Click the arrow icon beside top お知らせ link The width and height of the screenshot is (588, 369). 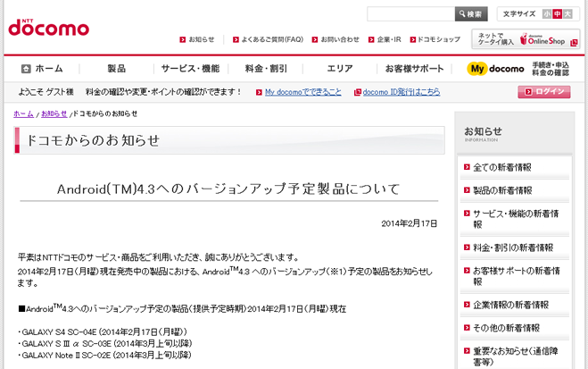(x=183, y=39)
